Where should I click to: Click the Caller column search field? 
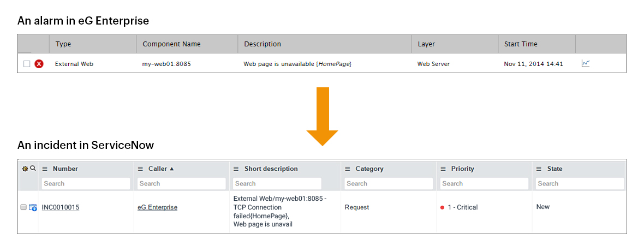[x=182, y=184]
